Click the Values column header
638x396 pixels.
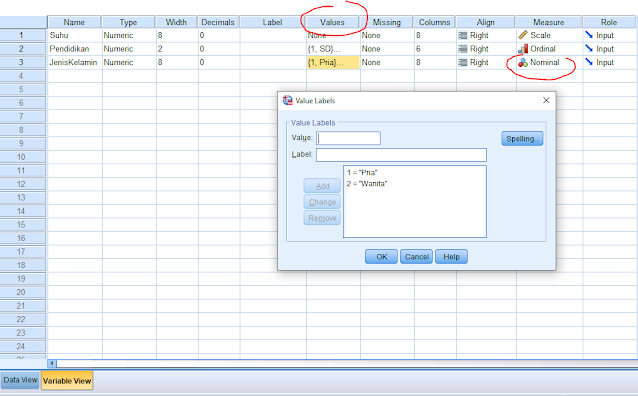tap(332, 22)
